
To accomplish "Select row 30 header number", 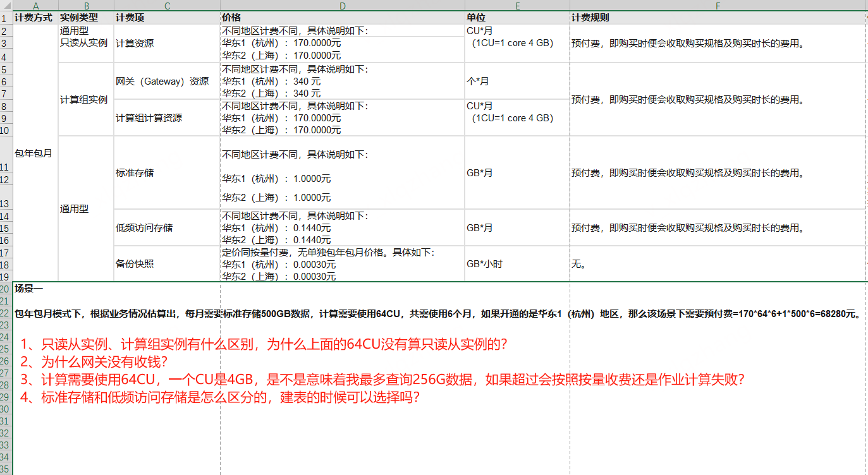I will tap(6, 409).
